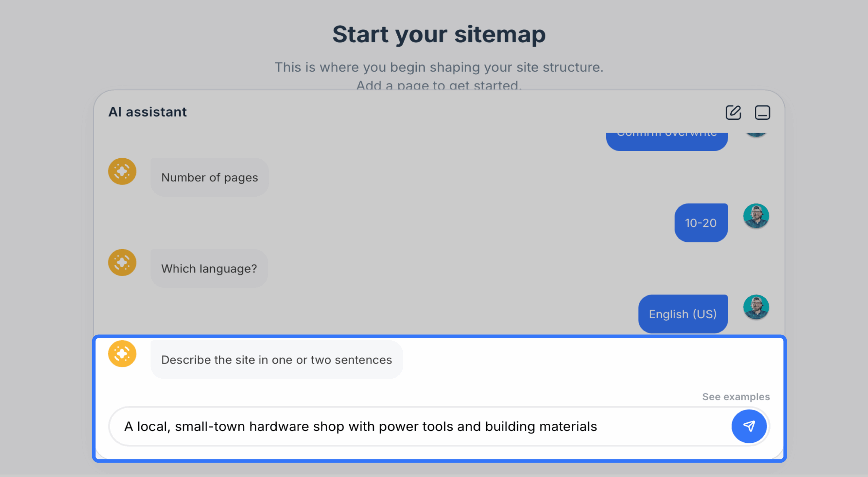This screenshot has width=868, height=477.
Task: Click the user avatar next to 10-20
Action: pyautogui.click(x=756, y=216)
